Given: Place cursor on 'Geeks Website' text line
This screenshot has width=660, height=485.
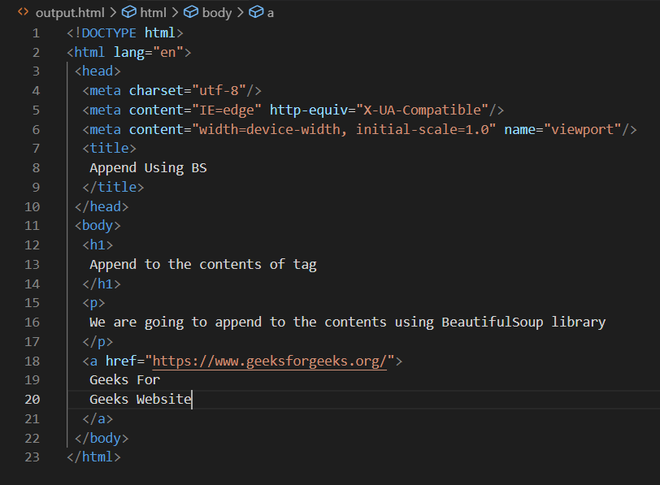Looking at the screenshot, I should point(139,399).
